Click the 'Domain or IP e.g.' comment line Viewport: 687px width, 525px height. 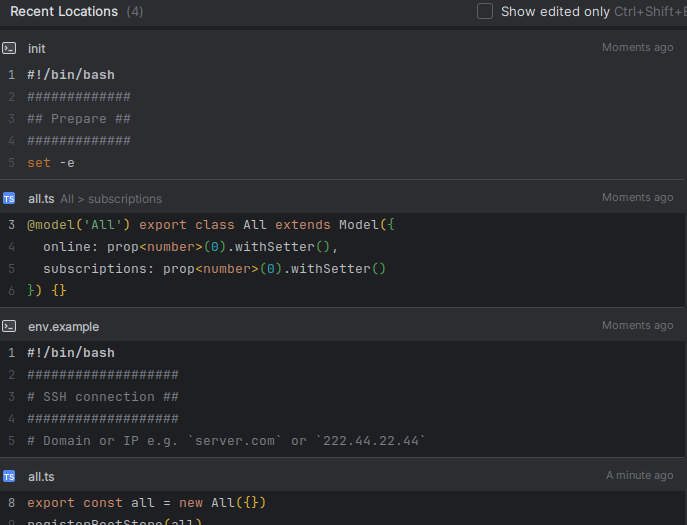[x=226, y=440]
